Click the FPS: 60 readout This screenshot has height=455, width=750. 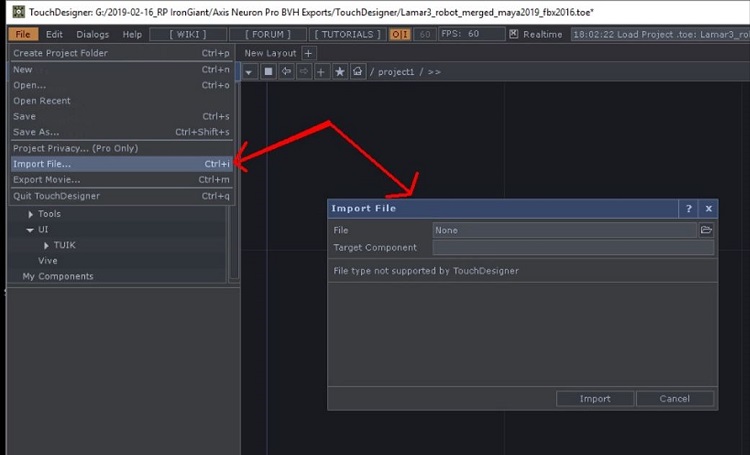coord(471,34)
